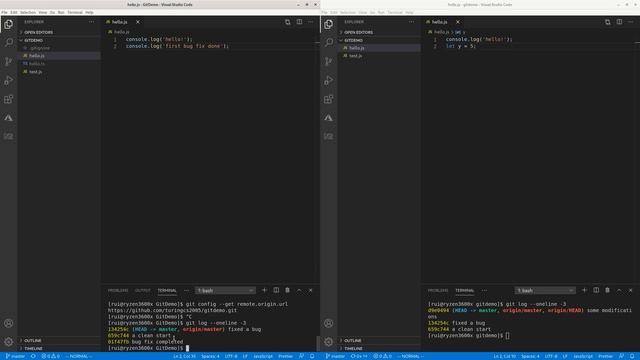Viewport: 640px width, 360px height.
Task: Split terminal in left window panel
Action: point(276,290)
